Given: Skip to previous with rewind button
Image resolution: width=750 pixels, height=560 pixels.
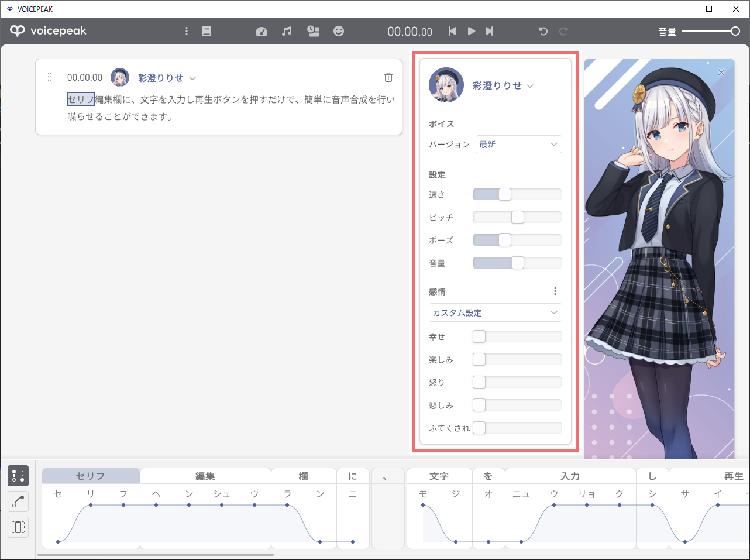Looking at the screenshot, I should pyautogui.click(x=452, y=31).
